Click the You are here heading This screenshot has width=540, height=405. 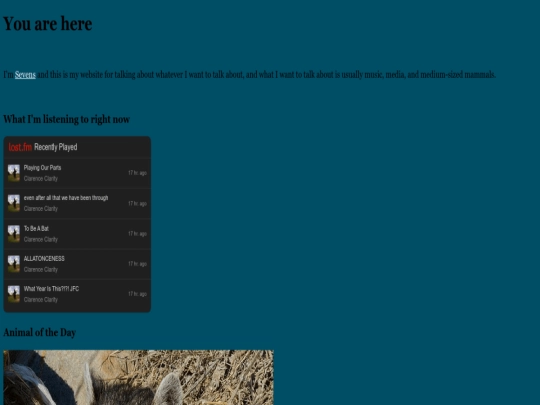(x=48, y=24)
